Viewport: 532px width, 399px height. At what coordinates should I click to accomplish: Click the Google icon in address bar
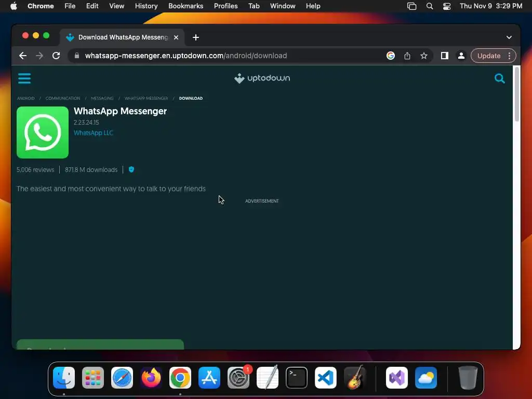click(391, 56)
